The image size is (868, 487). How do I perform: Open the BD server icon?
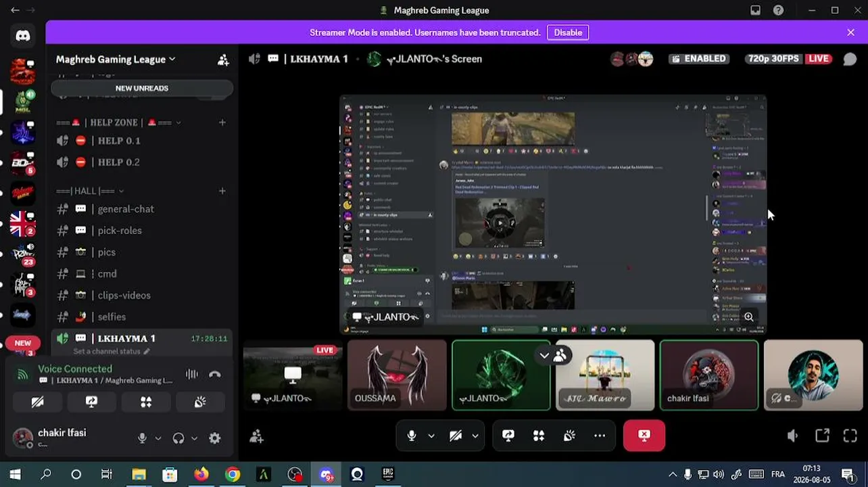(x=23, y=162)
